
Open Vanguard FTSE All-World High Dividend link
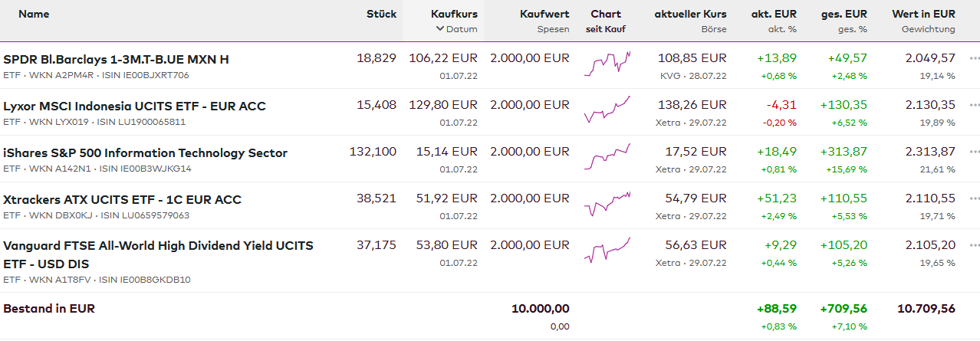click(x=158, y=246)
